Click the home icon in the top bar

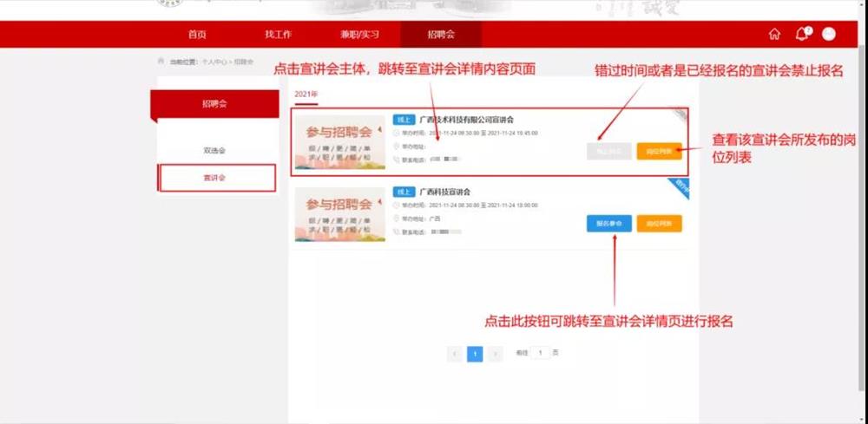(774, 35)
